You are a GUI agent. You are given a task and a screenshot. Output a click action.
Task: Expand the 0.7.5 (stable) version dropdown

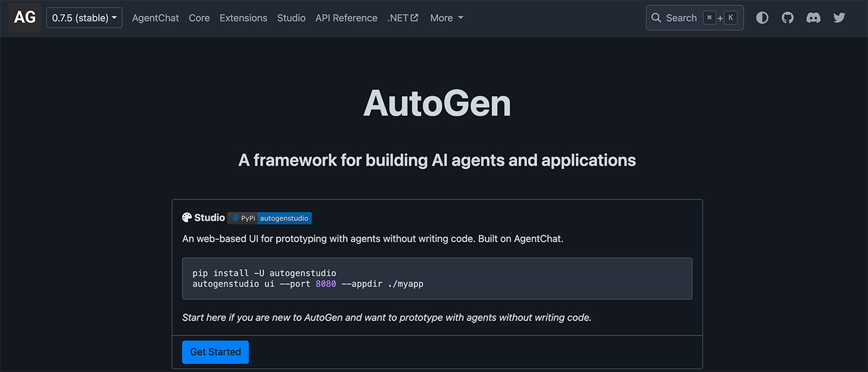(x=84, y=18)
